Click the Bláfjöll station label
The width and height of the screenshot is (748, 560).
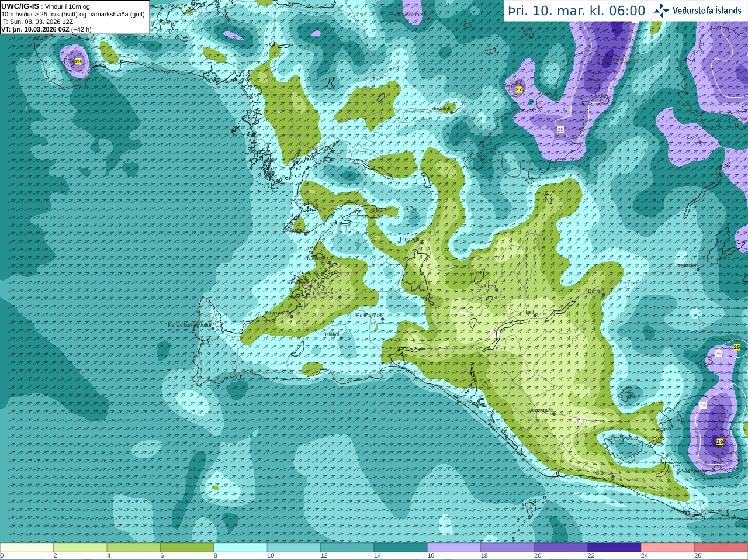[x=333, y=334]
